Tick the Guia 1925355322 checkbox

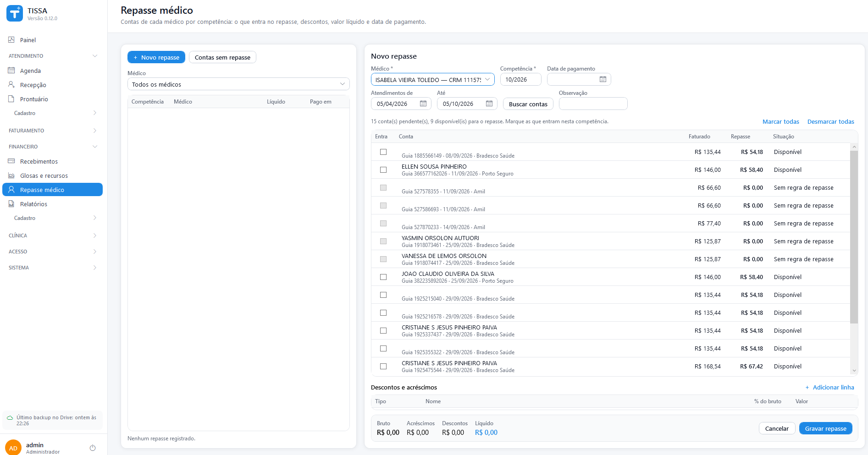tap(383, 348)
